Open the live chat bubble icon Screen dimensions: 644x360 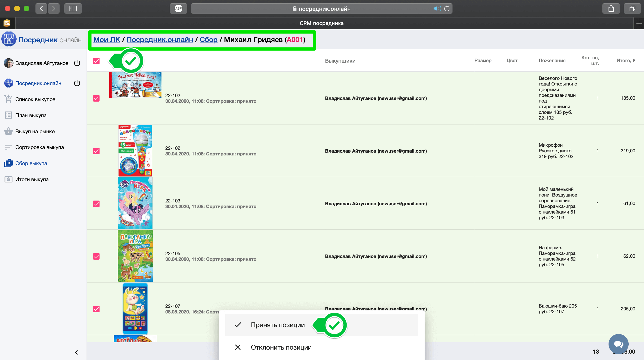coord(618,344)
